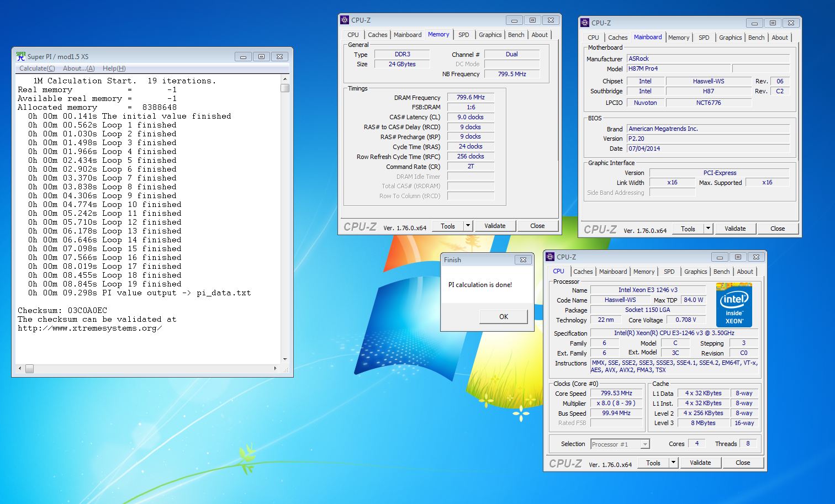The height and width of the screenshot is (504, 835).
Task: Click the Checksum 03C0A0EC line
Action: pyautogui.click(x=62, y=310)
